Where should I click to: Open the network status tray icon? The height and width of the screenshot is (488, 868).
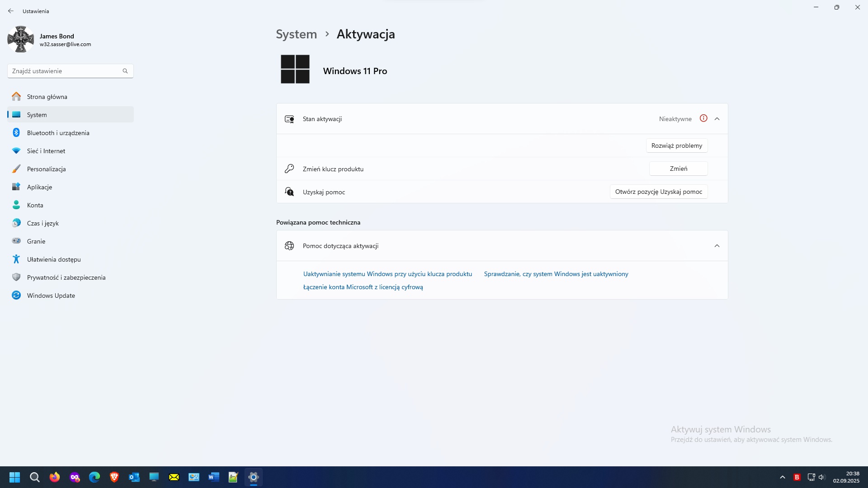tap(811, 477)
